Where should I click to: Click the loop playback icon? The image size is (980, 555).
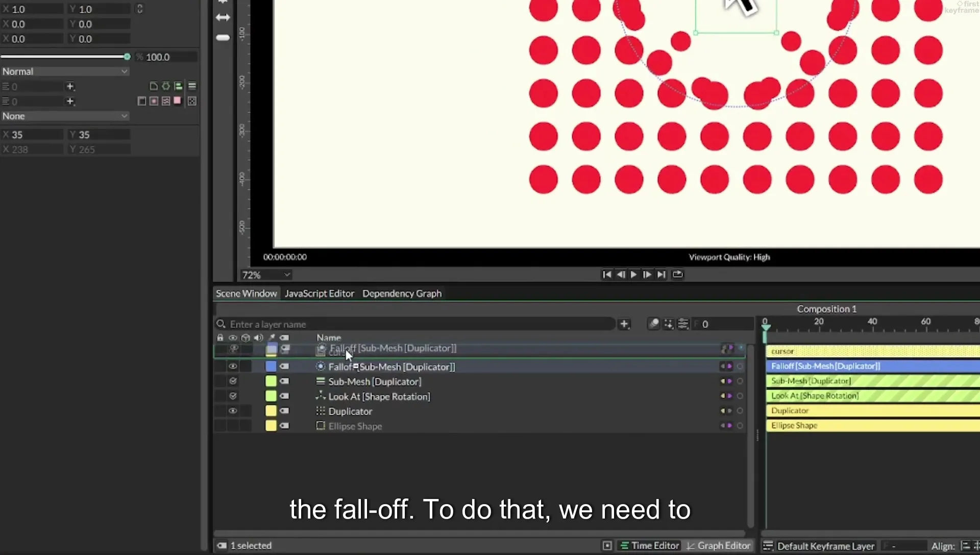click(x=677, y=274)
